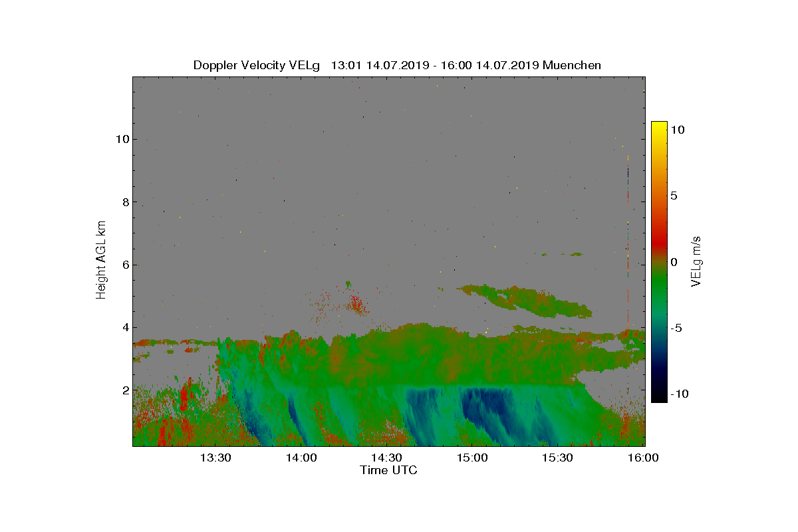Click the 'Height AGL km' axis label

pyautogui.click(x=101, y=260)
